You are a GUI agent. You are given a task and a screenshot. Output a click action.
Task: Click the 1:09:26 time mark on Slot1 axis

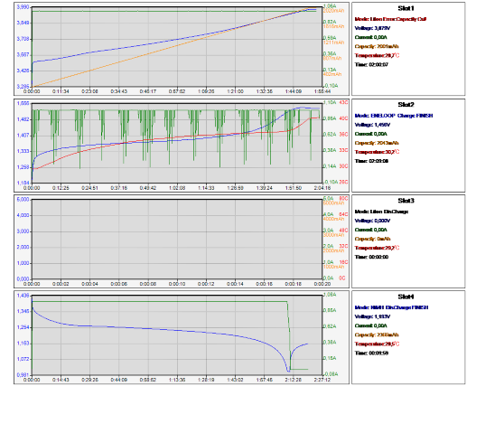click(206, 91)
